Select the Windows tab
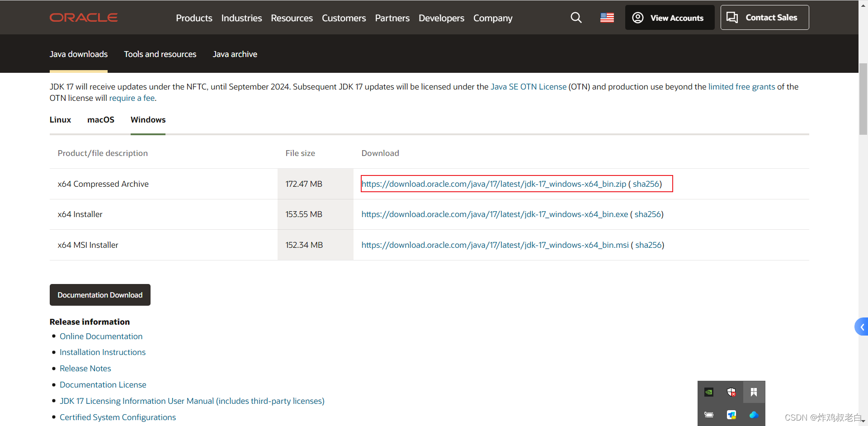The image size is (868, 426). click(x=148, y=120)
